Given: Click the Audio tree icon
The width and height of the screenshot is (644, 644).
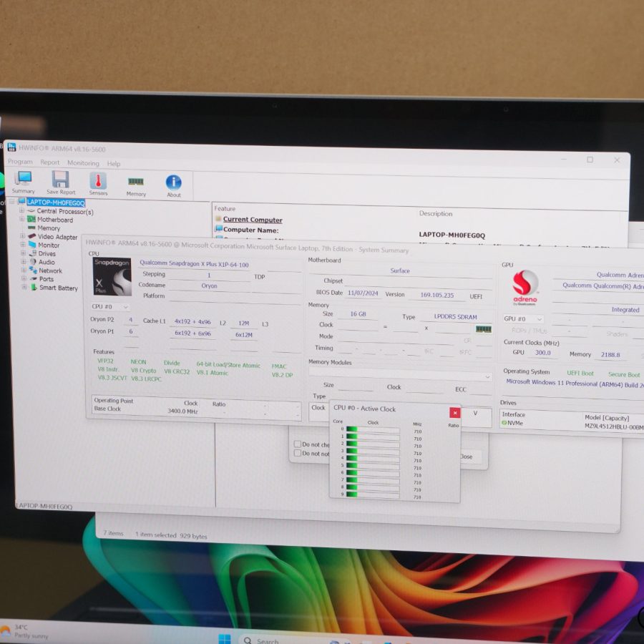Looking at the screenshot, I should point(33,262).
